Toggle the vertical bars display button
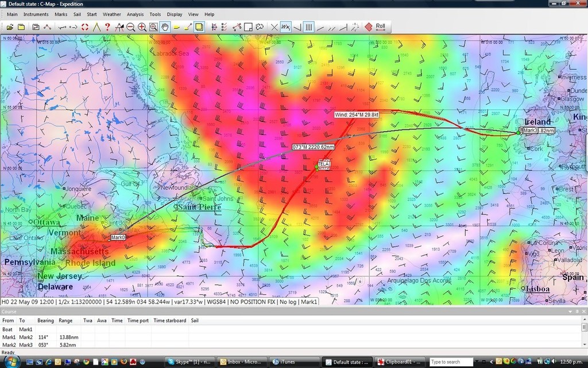 [x=308, y=27]
